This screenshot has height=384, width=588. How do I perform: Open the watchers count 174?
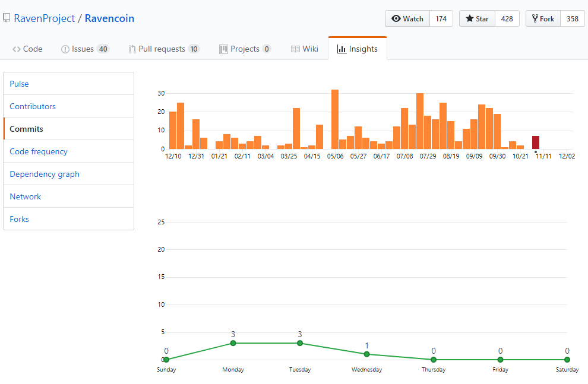tap(441, 18)
